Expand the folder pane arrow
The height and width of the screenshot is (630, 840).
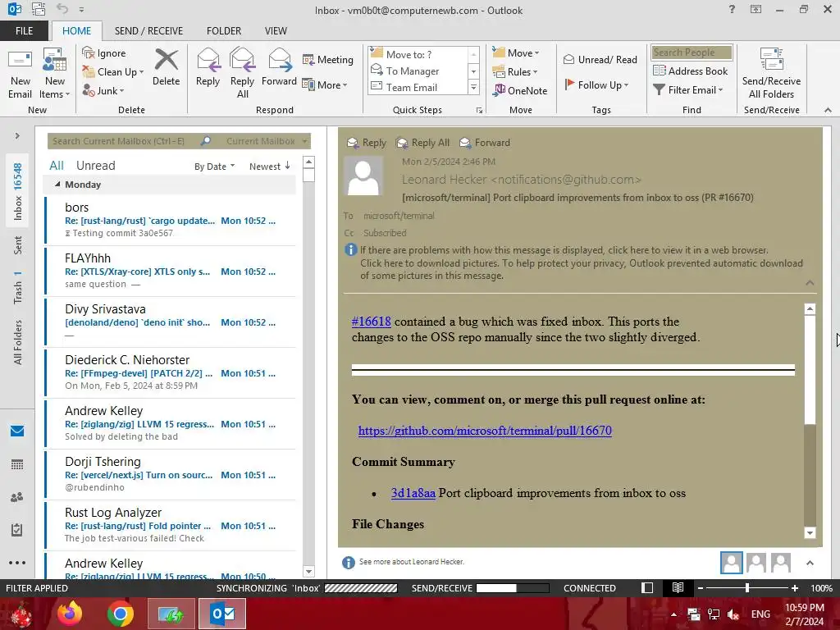pos(17,135)
